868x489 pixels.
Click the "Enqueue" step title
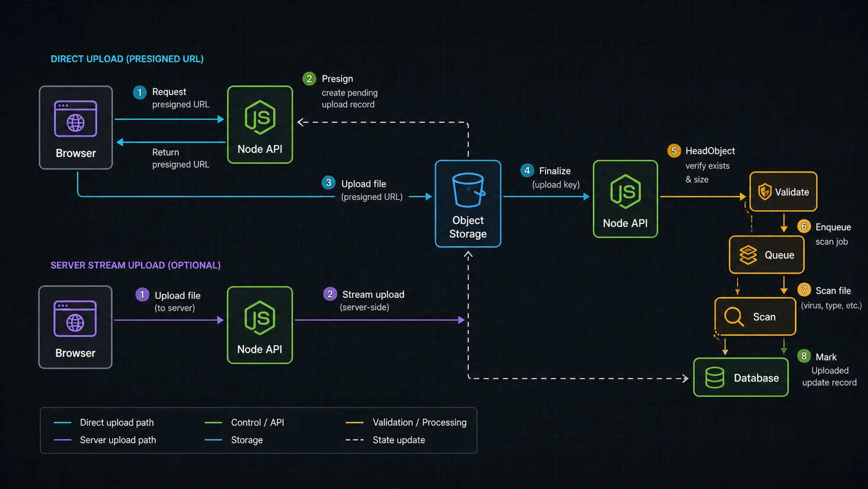pyautogui.click(x=833, y=227)
